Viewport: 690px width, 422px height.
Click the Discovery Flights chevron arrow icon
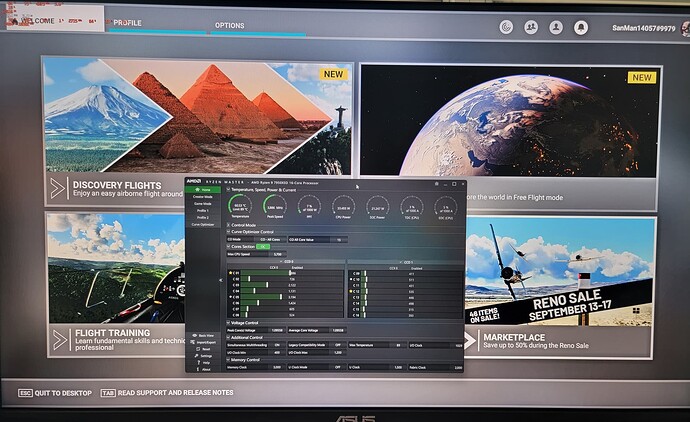[58, 188]
